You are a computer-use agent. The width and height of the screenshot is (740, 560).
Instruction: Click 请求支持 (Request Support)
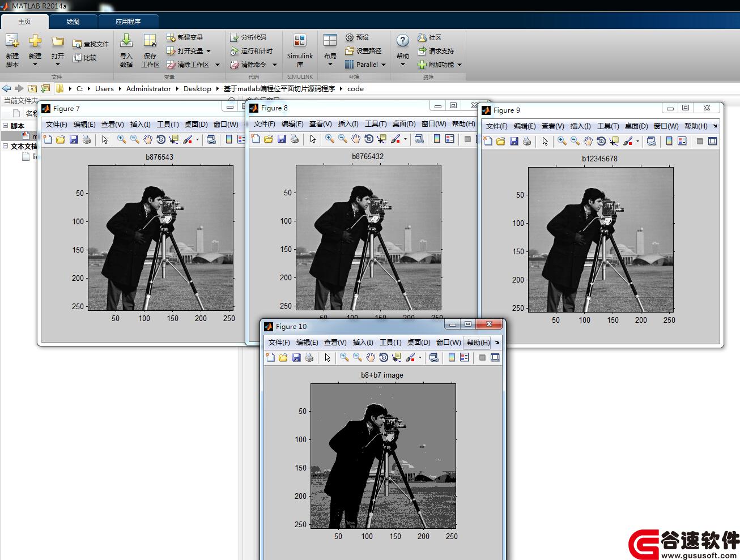click(436, 51)
